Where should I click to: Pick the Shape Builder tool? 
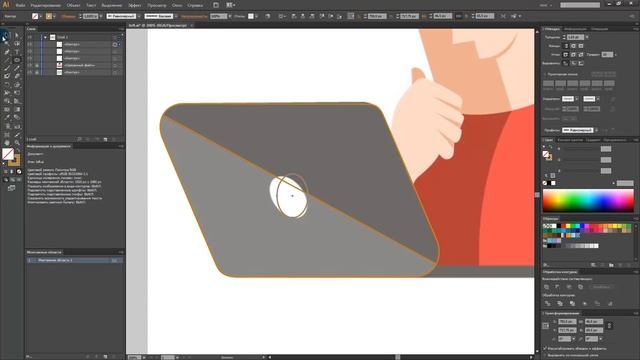[x=7, y=101]
